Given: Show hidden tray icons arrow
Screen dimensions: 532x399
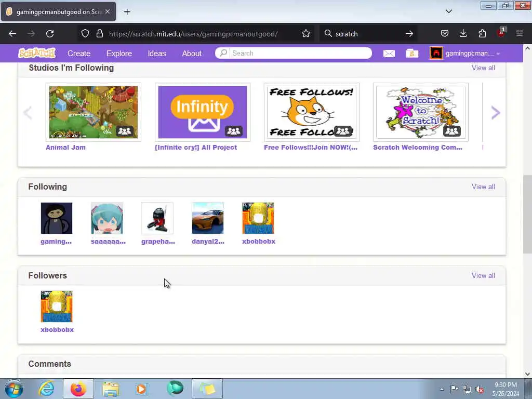Looking at the screenshot, I should (x=442, y=389).
